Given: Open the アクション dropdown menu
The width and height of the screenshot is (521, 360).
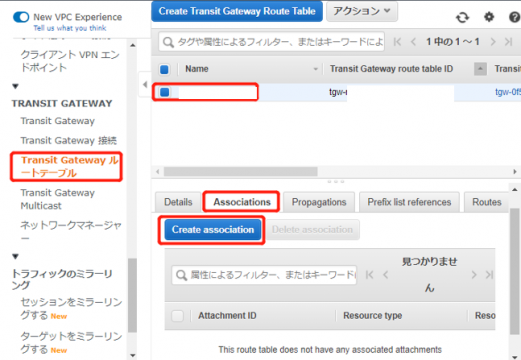Looking at the screenshot, I should (x=362, y=11).
